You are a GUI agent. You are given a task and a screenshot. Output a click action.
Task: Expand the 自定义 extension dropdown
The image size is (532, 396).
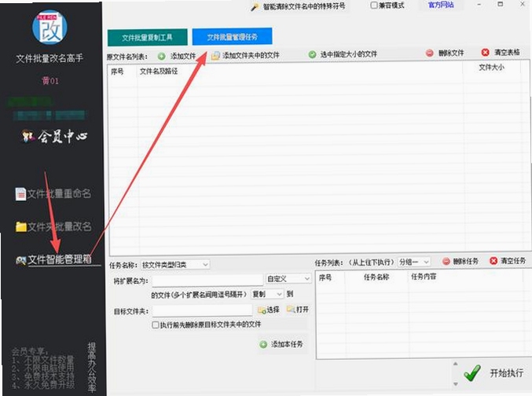coord(288,279)
